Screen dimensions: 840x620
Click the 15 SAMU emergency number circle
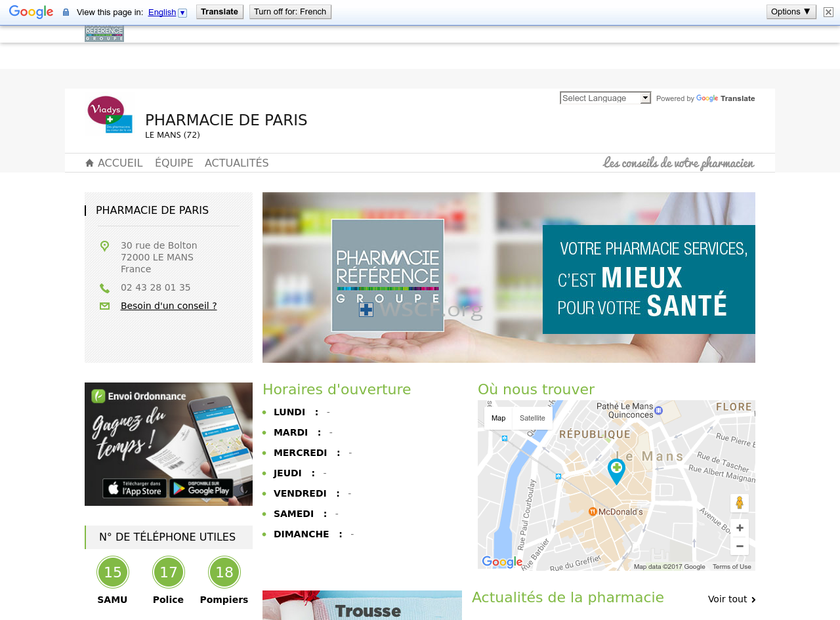(x=113, y=572)
